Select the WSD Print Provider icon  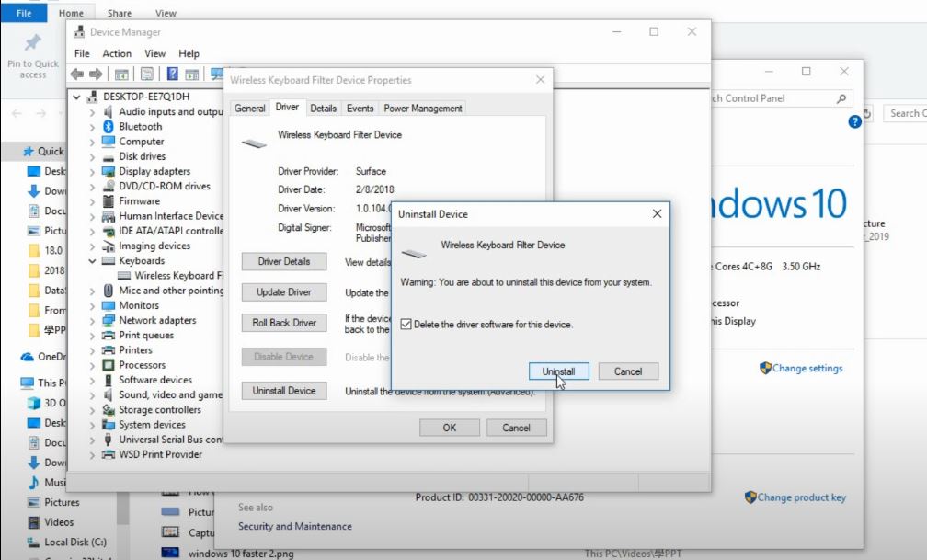tap(109, 455)
